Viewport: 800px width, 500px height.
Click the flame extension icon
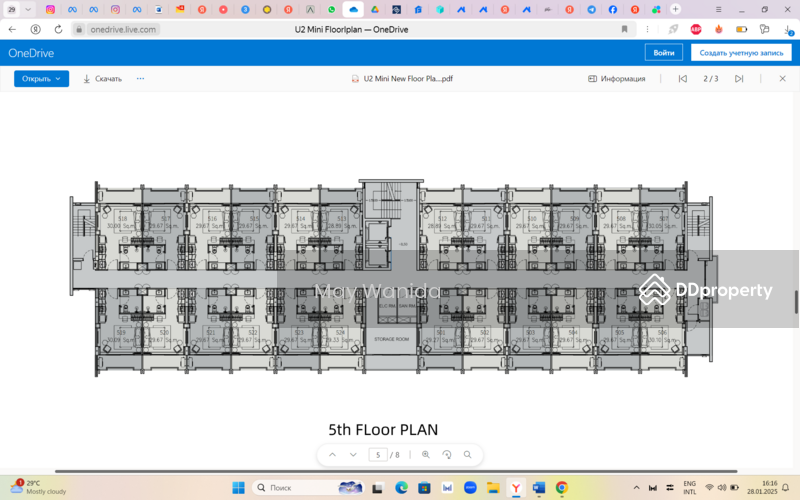719,30
